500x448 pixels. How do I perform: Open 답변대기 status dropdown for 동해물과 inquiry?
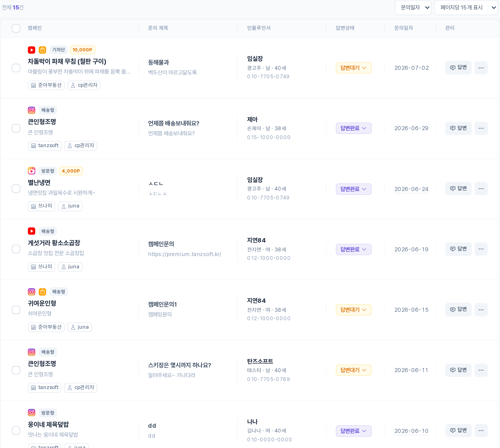click(x=354, y=68)
